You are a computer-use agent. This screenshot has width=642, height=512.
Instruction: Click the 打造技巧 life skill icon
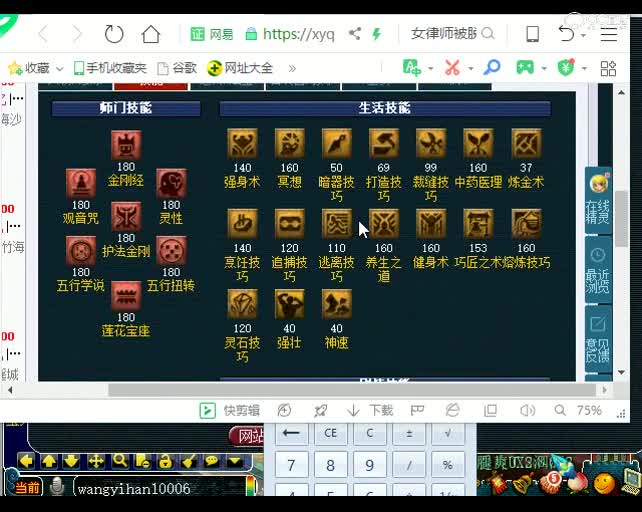click(384, 144)
